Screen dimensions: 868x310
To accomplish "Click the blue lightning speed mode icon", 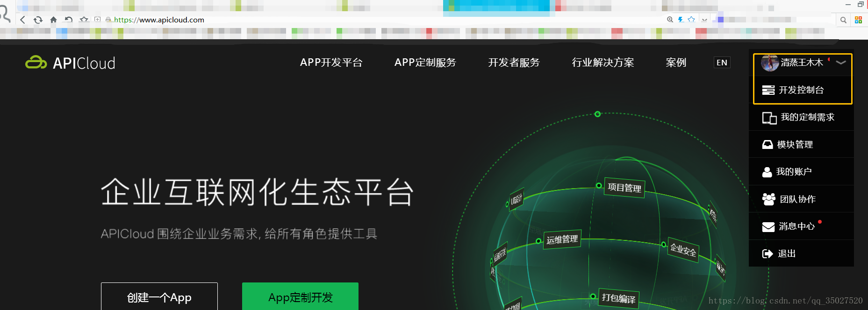I will click(681, 20).
